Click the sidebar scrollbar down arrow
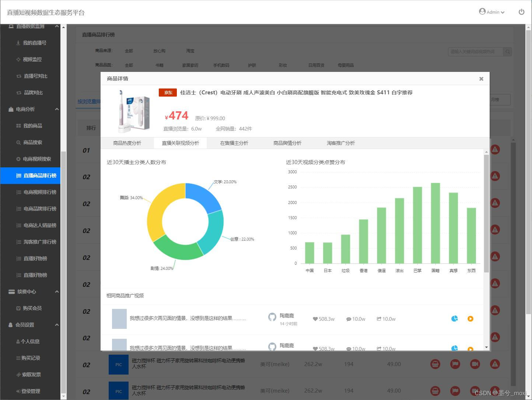532x400 pixels. (x=63, y=397)
